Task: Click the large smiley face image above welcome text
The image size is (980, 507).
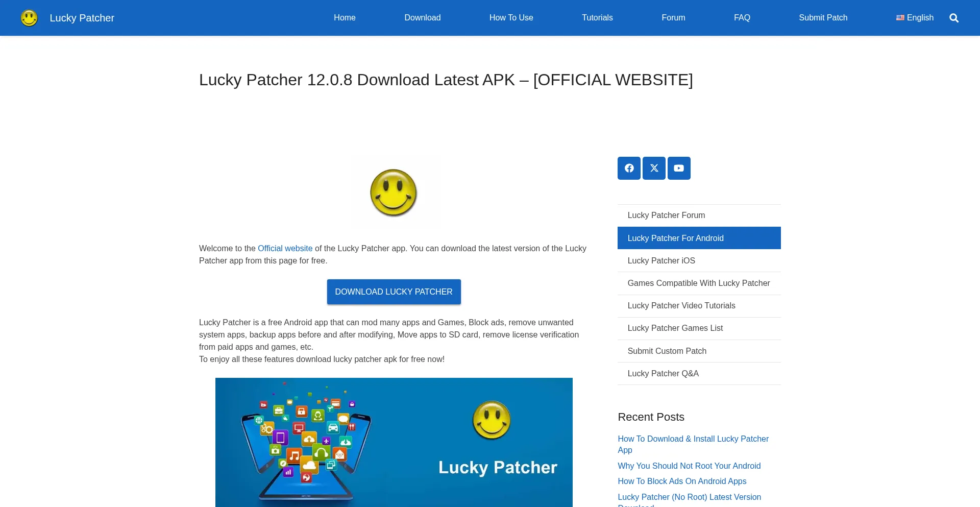Action: click(x=394, y=192)
